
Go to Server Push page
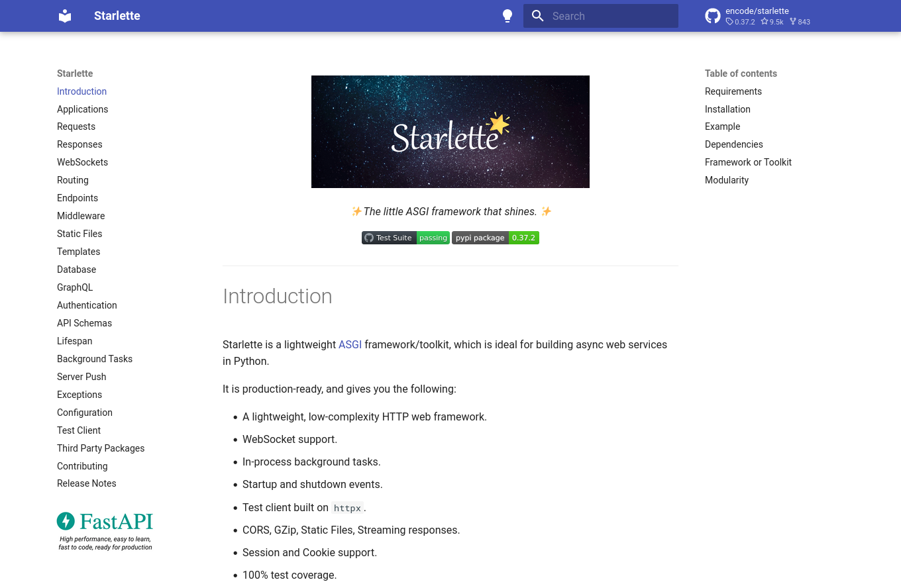click(x=81, y=377)
